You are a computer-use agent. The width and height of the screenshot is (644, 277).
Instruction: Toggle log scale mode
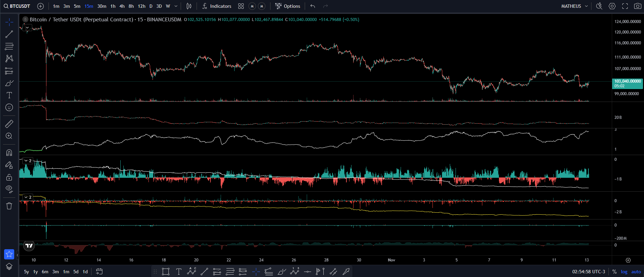(624, 272)
